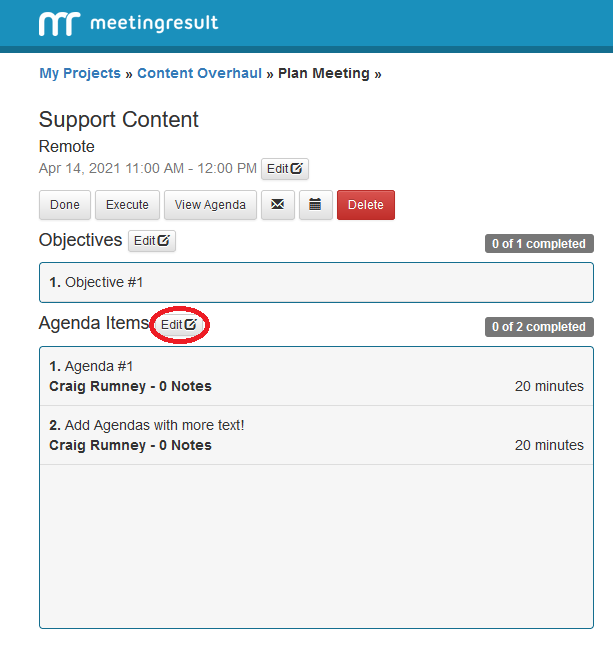
Task: Select Plan Meeting in the breadcrumb
Action: click(x=323, y=73)
